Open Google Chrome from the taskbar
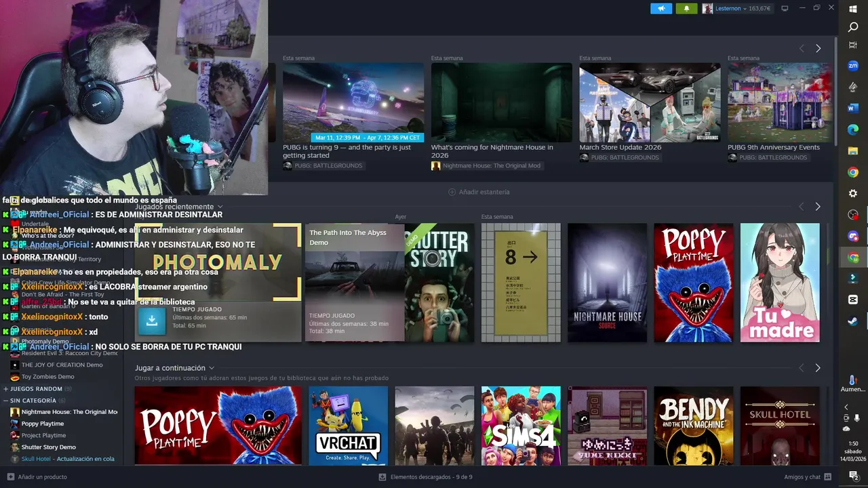The height and width of the screenshot is (488, 868). 853,172
